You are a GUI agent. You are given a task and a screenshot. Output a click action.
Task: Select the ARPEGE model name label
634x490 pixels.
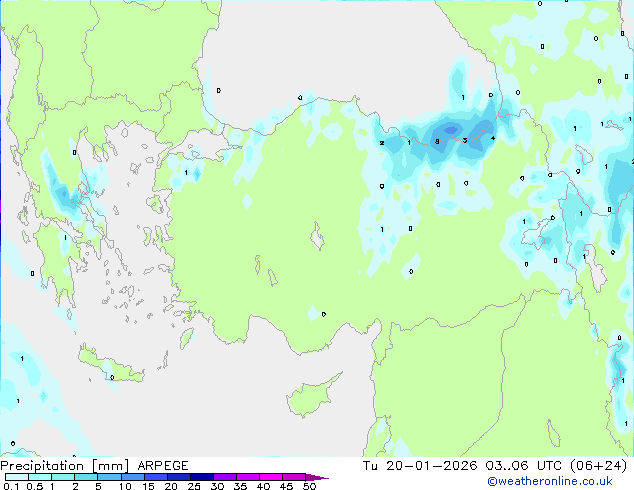pyautogui.click(x=163, y=466)
